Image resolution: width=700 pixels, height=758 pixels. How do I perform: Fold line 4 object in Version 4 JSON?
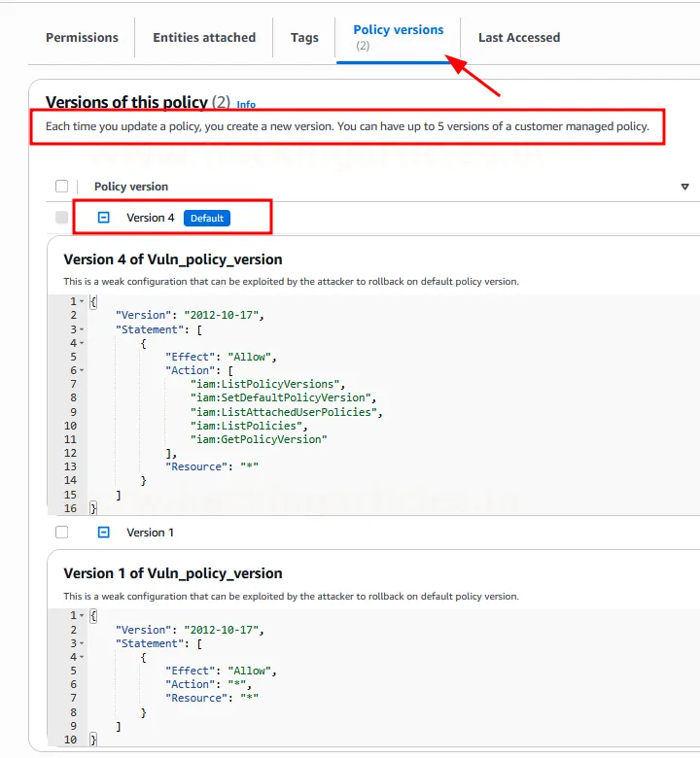coord(82,343)
